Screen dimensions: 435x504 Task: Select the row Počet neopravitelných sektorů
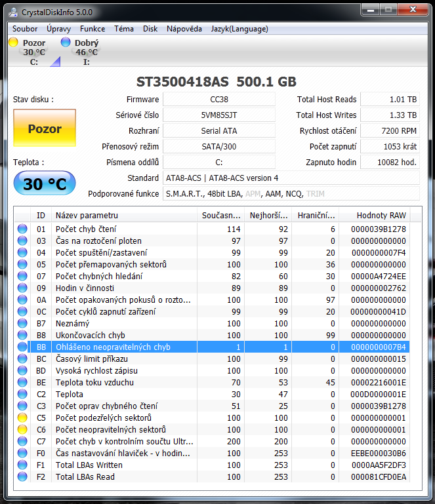click(212, 429)
